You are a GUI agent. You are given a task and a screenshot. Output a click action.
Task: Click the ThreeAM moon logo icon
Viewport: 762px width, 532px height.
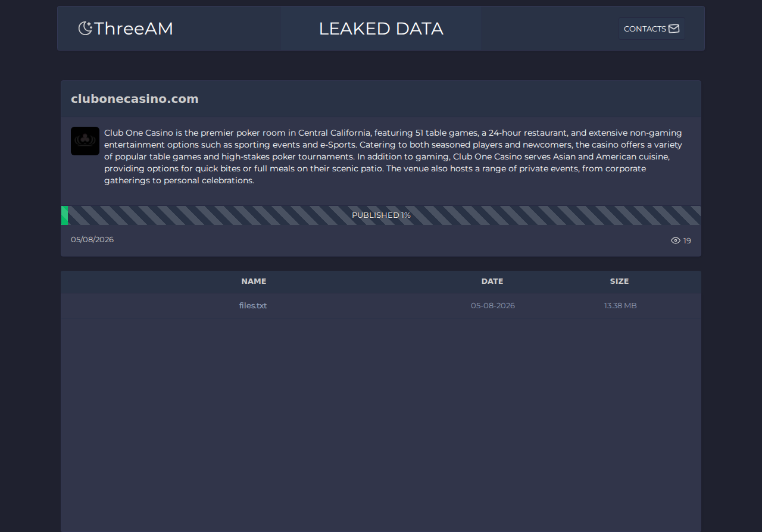point(86,29)
